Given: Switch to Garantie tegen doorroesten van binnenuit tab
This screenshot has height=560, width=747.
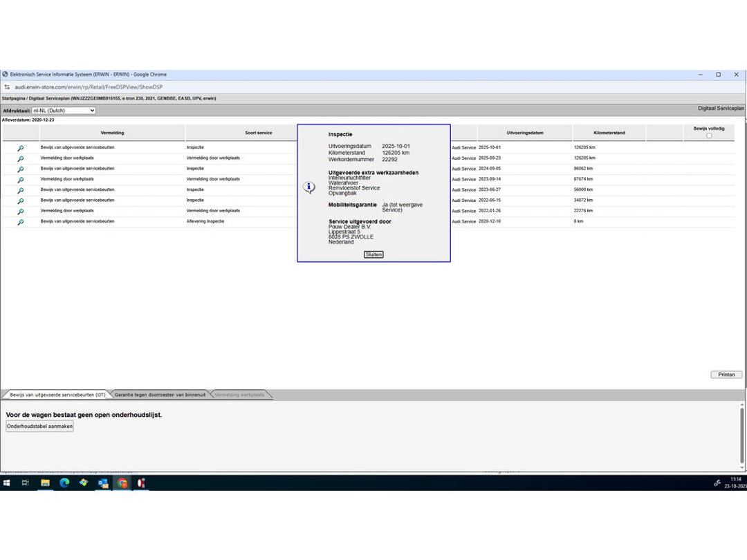Looking at the screenshot, I should coord(160,395).
